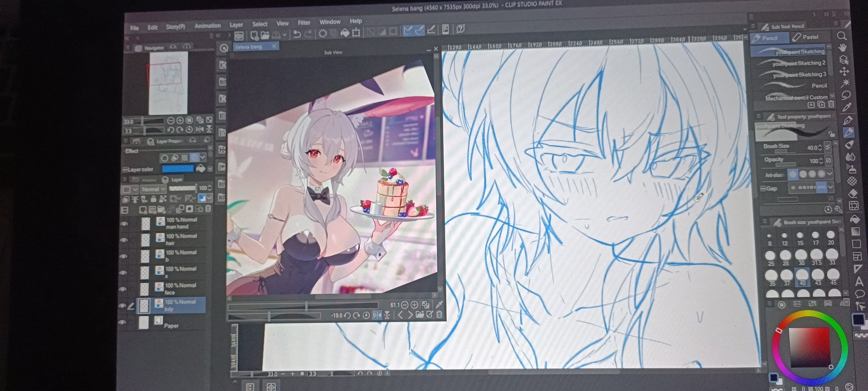The image size is (868, 391).
Task: Hide the 'man hand' layer
Action: [124, 223]
